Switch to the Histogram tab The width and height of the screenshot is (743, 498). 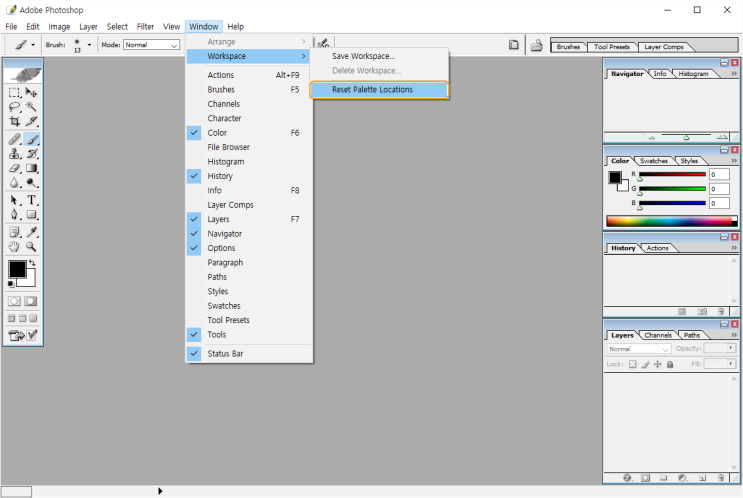coord(693,74)
